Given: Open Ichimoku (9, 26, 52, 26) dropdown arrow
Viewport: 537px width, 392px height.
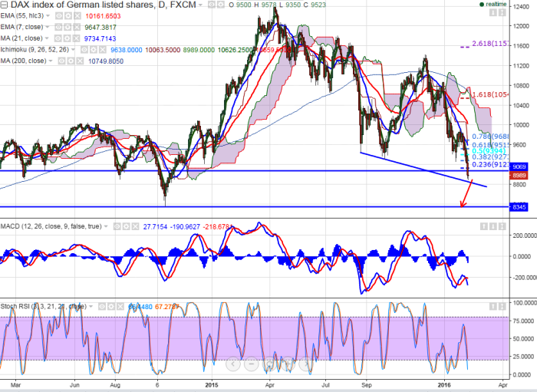Looking at the screenshot, I should [x=73, y=50].
